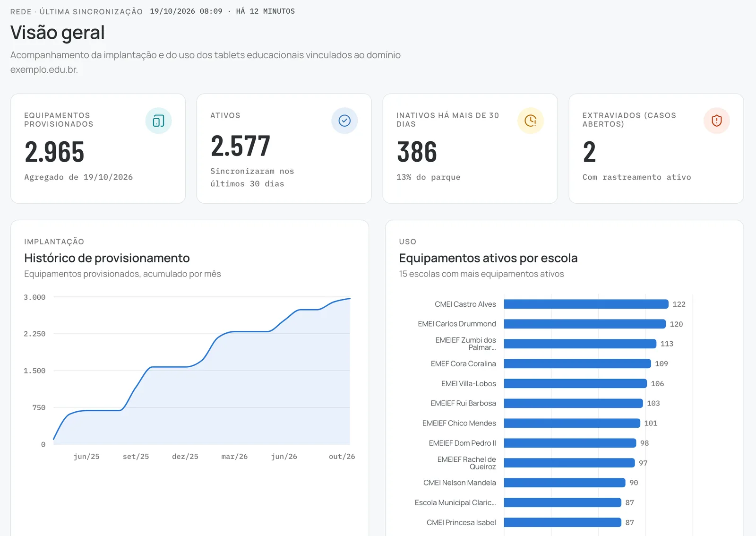This screenshot has width=756, height=536.
Task: Select the 386 inactive devices value
Action: coord(417,152)
